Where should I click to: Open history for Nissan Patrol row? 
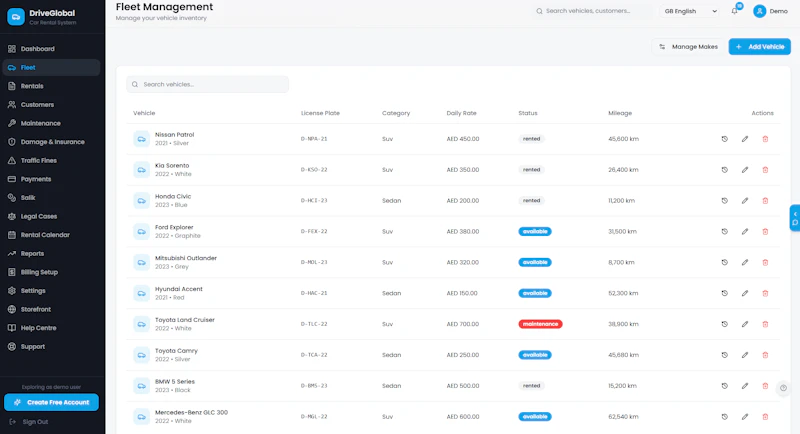pyautogui.click(x=724, y=139)
